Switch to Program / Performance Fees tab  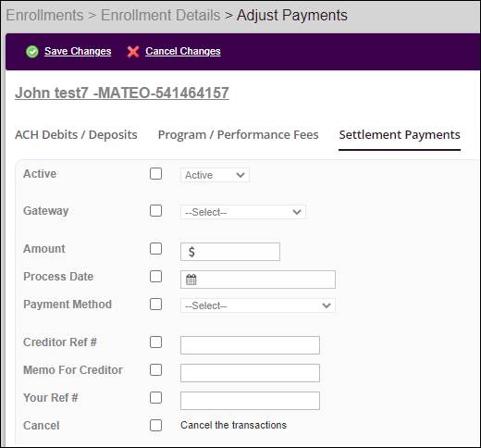238,135
